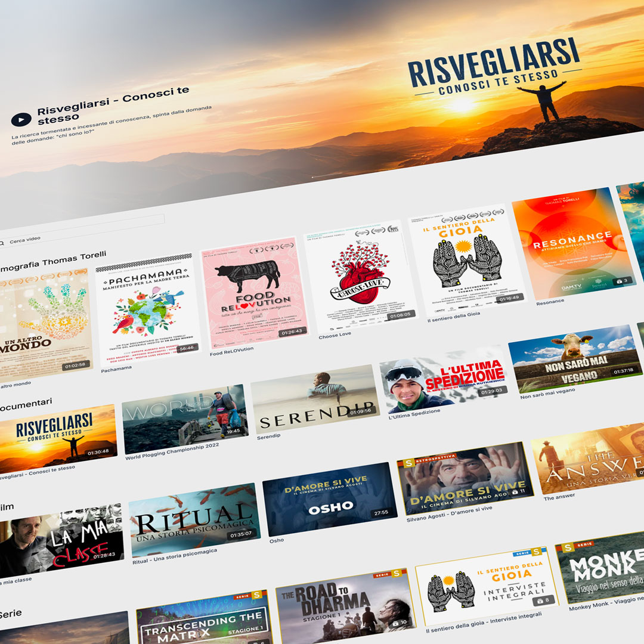
Task: Click the S badge on Transcending the Matrix
Action: pos(256,595)
